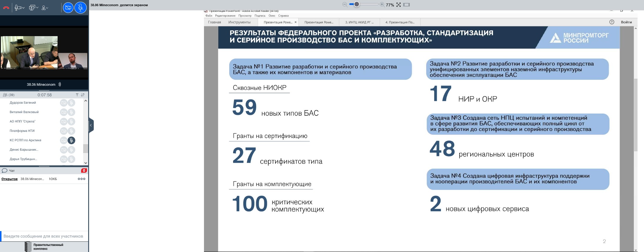644x252 pixels.
Task: Open the Открытое chat link
Action: (9, 179)
